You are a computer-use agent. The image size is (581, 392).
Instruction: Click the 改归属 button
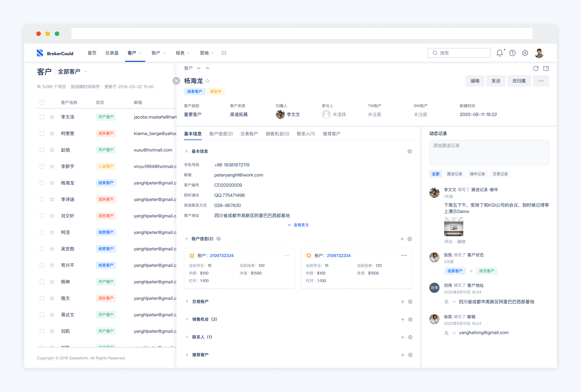519,81
